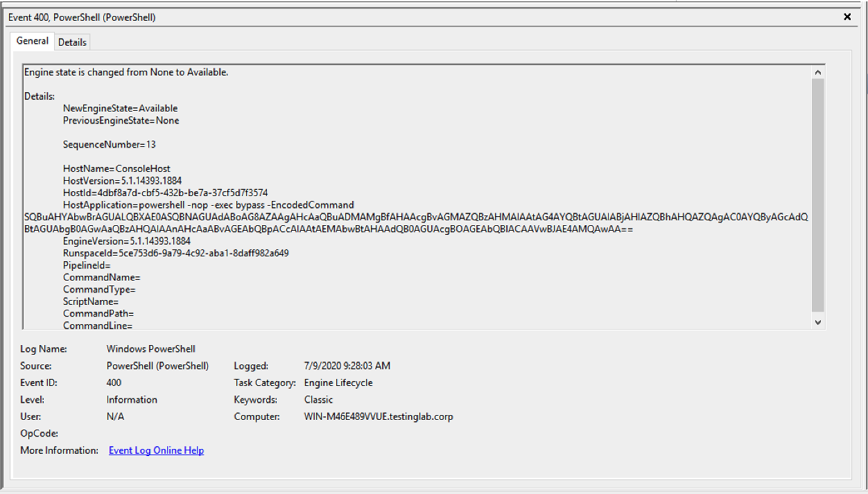
Task: Click the Keywords value Classic
Action: [x=318, y=400]
